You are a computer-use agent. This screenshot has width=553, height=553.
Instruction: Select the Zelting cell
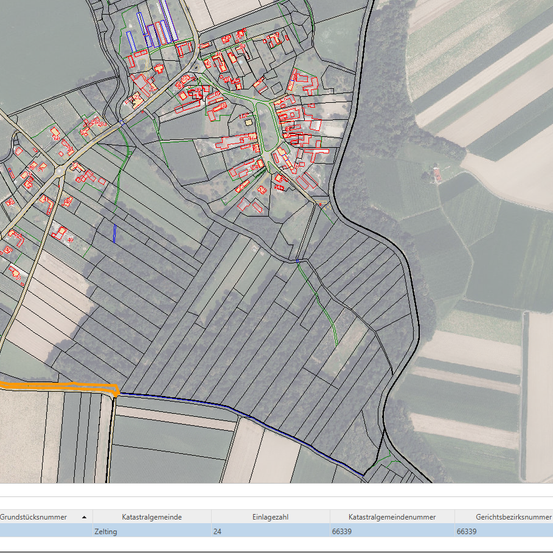coord(152,531)
